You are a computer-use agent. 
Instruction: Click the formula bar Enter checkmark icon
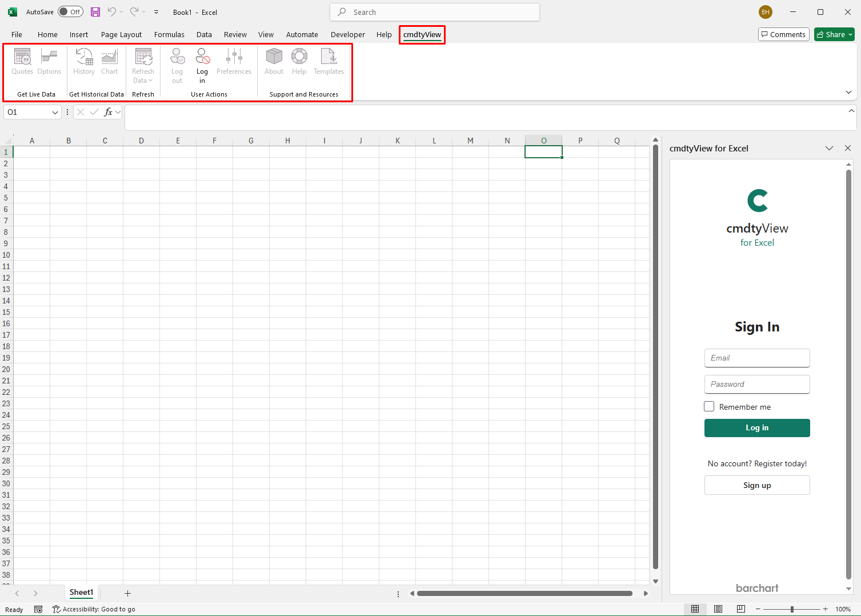point(94,112)
